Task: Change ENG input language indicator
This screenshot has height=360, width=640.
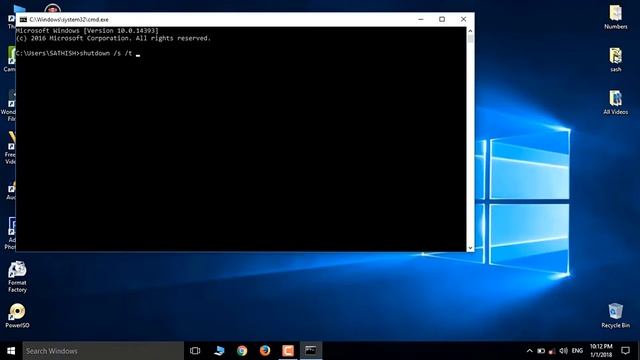Action: (577, 351)
